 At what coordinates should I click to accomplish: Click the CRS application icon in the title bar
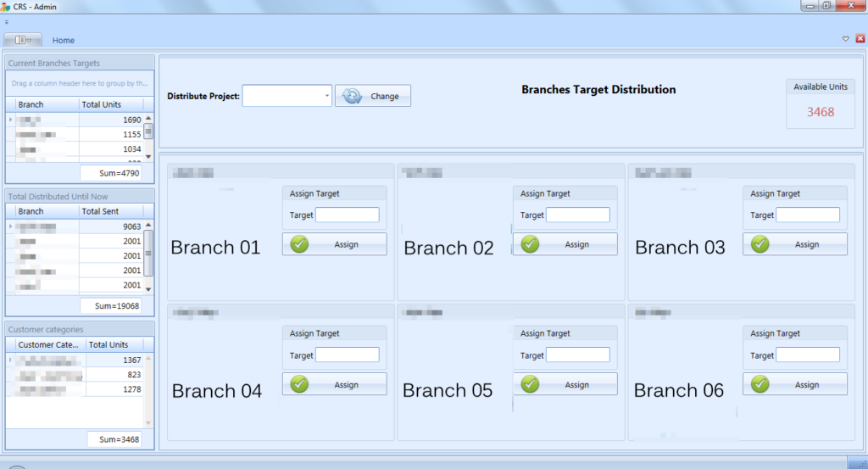[6, 7]
